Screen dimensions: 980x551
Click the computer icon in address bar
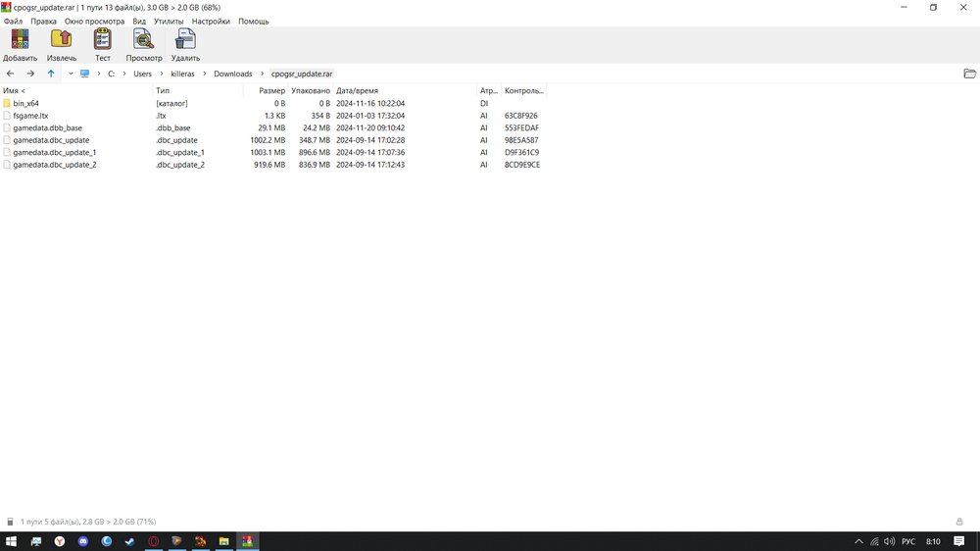[85, 74]
